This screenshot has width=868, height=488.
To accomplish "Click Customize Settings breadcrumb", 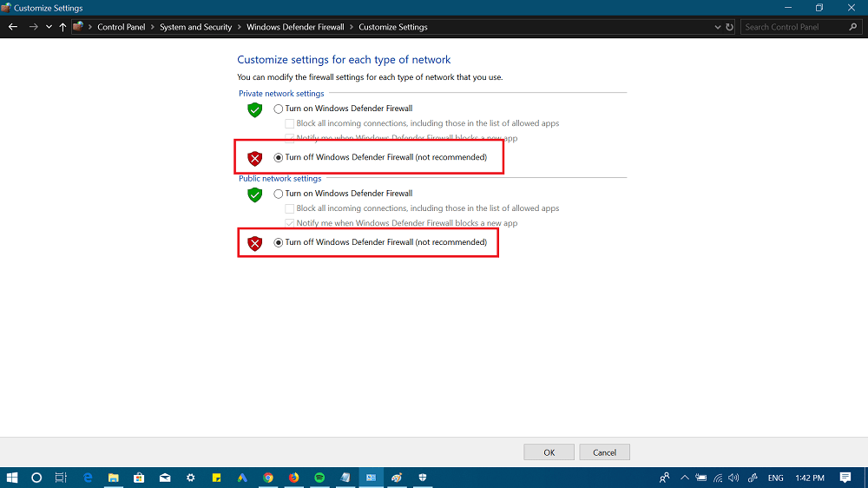I will tap(393, 27).
